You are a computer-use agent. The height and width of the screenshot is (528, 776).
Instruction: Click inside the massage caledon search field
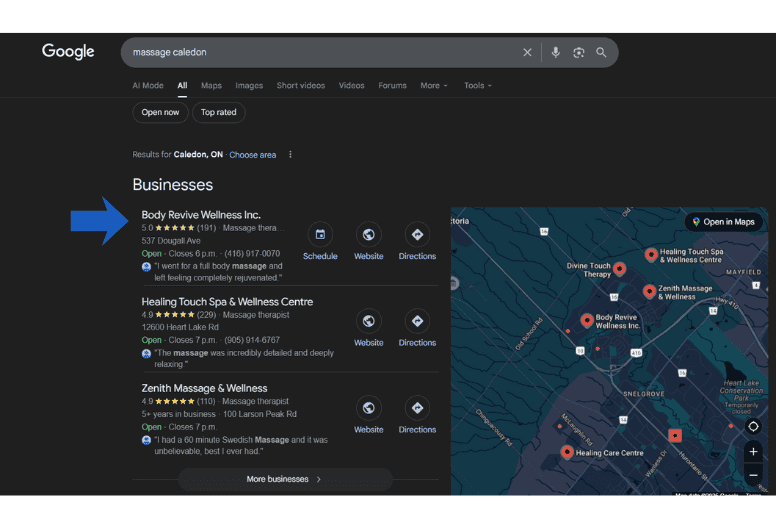point(322,52)
